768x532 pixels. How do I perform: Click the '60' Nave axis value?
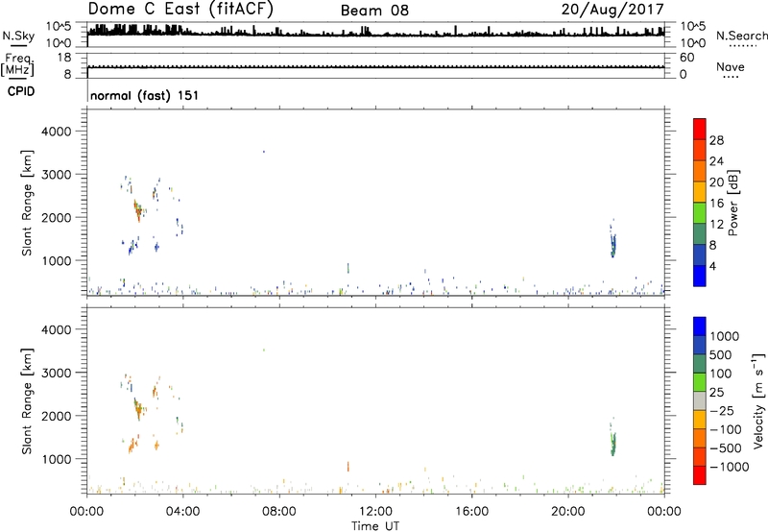[687, 58]
